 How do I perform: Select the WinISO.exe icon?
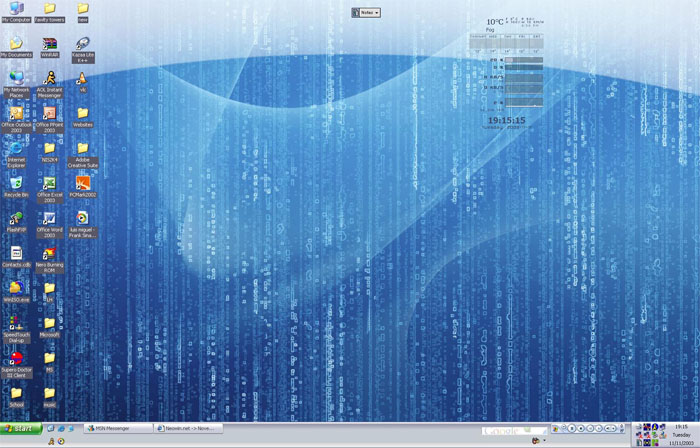point(17,292)
